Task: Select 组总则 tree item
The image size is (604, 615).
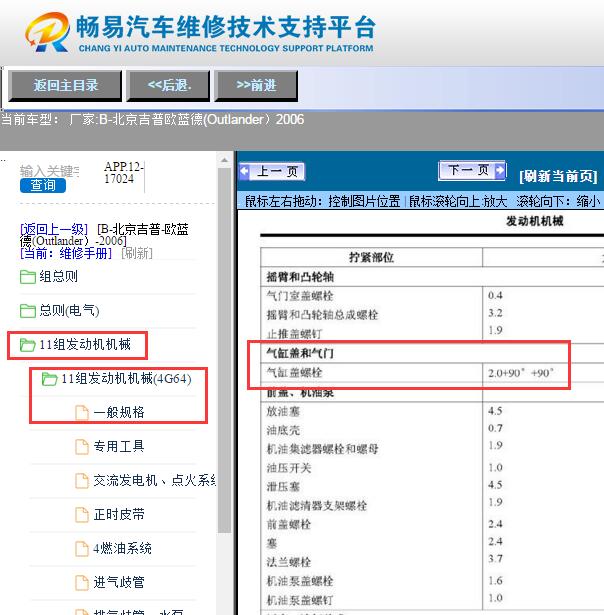Action: click(x=58, y=277)
